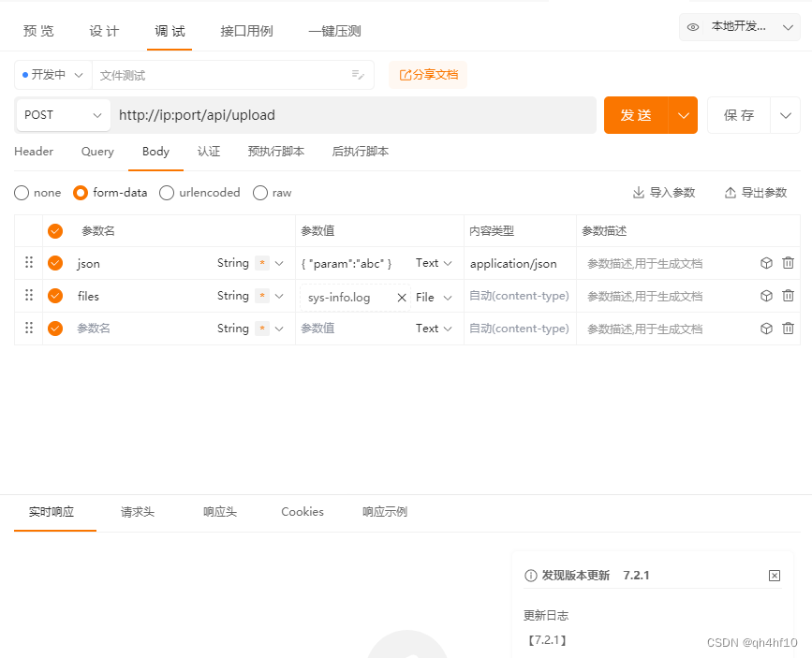
Task: Remove sys-info.log using the X icon
Action: click(x=401, y=296)
